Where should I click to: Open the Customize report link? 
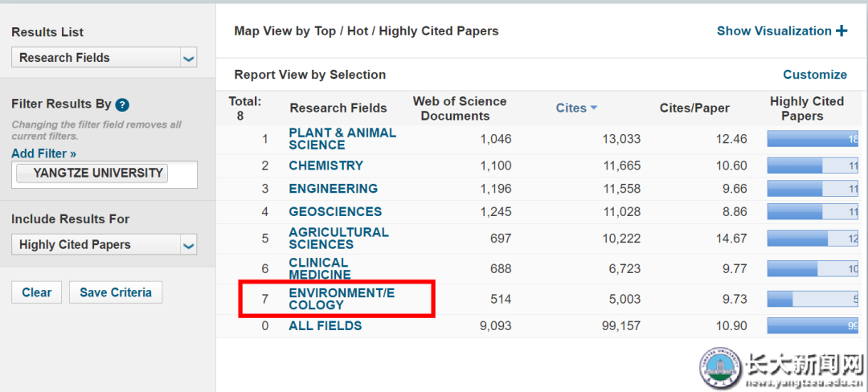814,75
